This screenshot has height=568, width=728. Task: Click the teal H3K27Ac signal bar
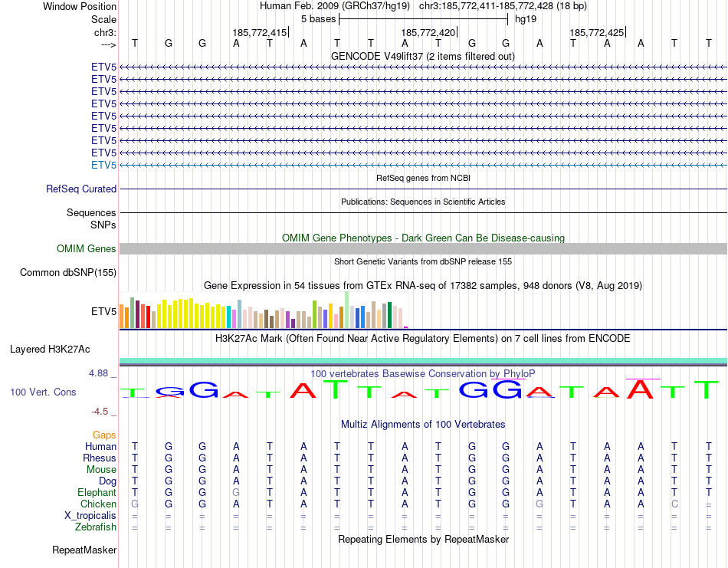423,361
